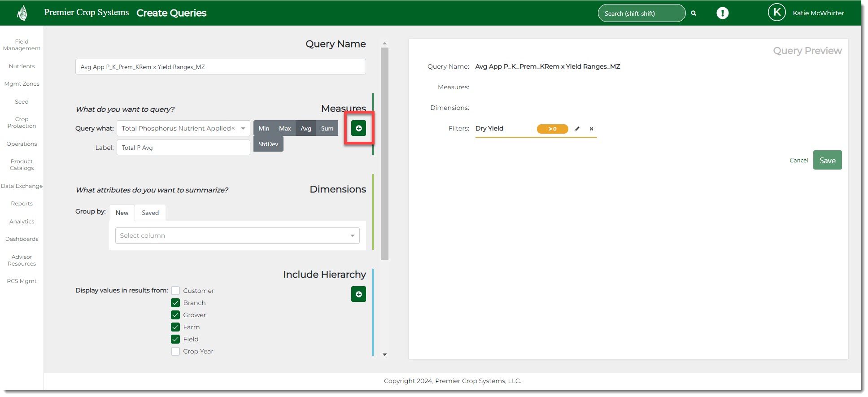The image size is (868, 397).
Task: Add hierarchy using the plus button
Action: coord(358,294)
